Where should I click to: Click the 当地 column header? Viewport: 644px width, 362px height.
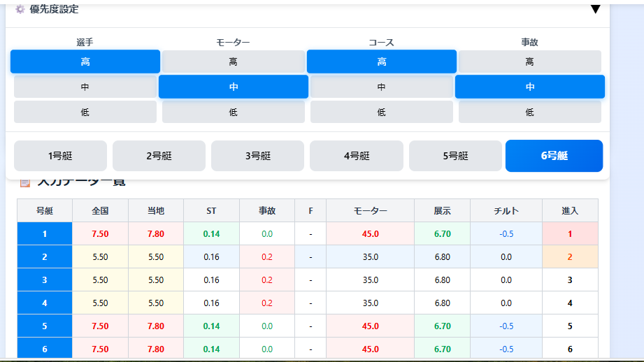point(156,210)
